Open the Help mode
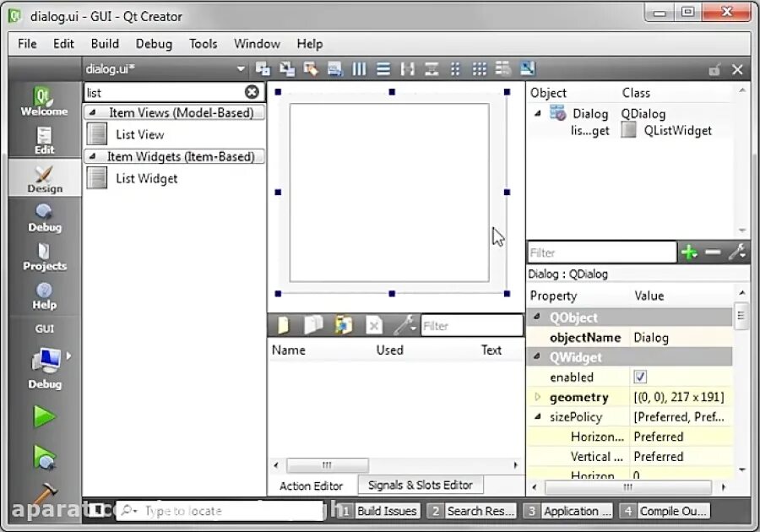This screenshot has width=760, height=532. (x=44, y=295)
